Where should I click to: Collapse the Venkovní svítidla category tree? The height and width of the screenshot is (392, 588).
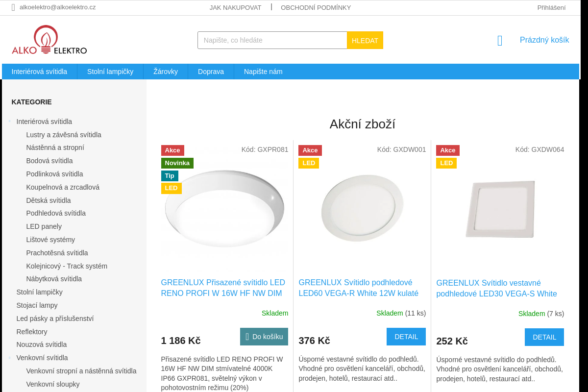pyautogui.click(x=9, y=358)
